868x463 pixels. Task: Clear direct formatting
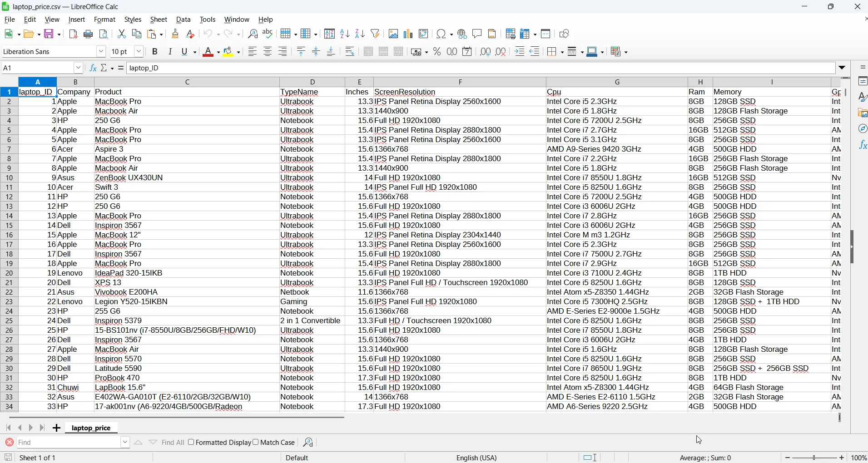191,34
